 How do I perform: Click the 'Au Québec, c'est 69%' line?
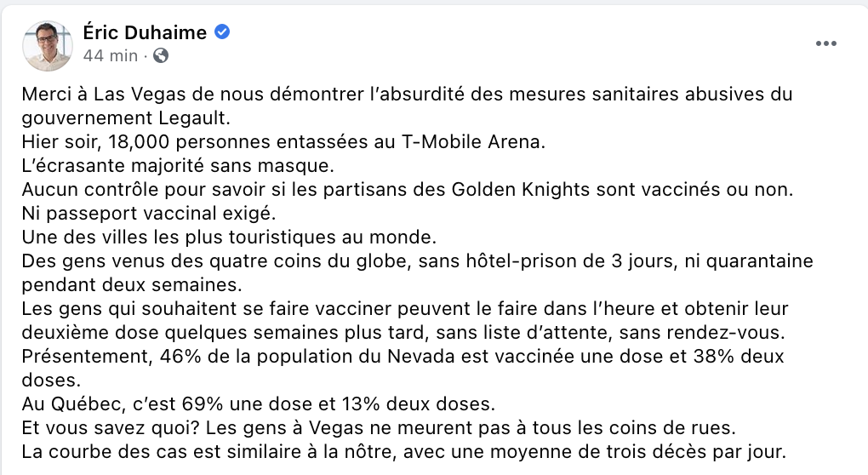coord(259,403)
